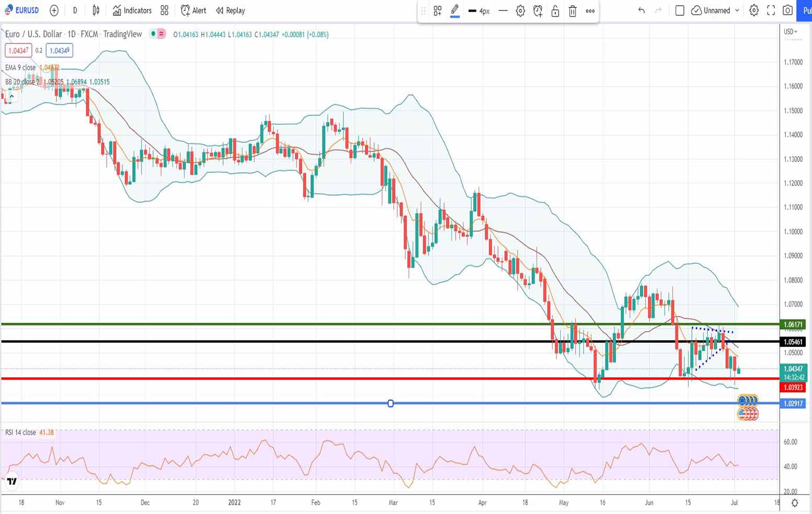
Task: Toggle the lock on the selected drawing
Action: [x=555, y=11]
